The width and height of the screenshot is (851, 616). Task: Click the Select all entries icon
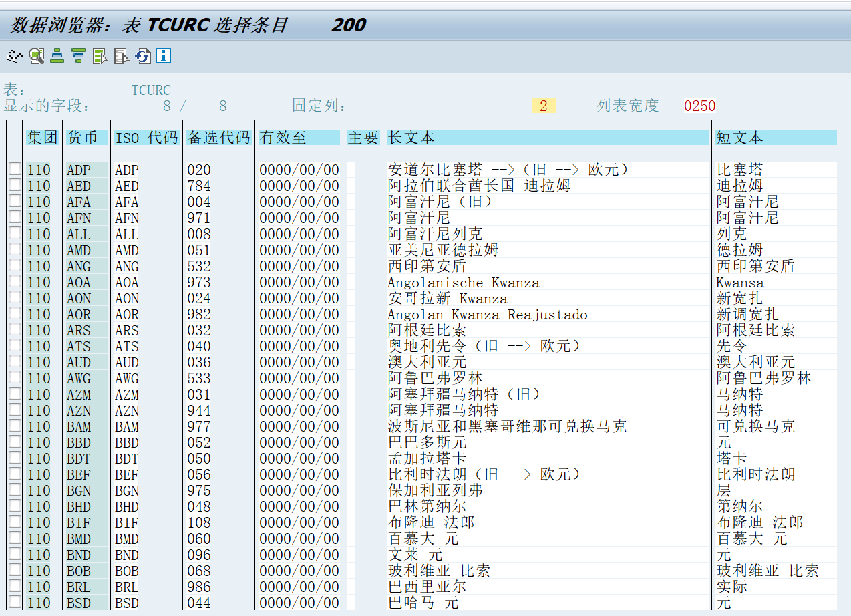[x=100, y=56]
